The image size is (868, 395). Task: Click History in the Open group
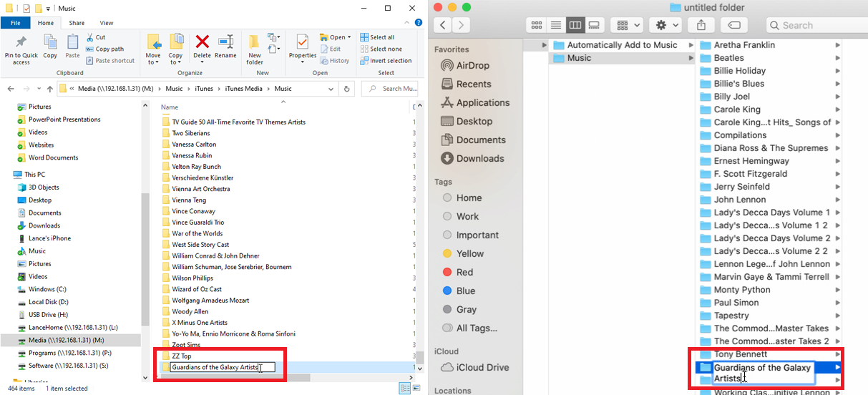pos(335,61)
